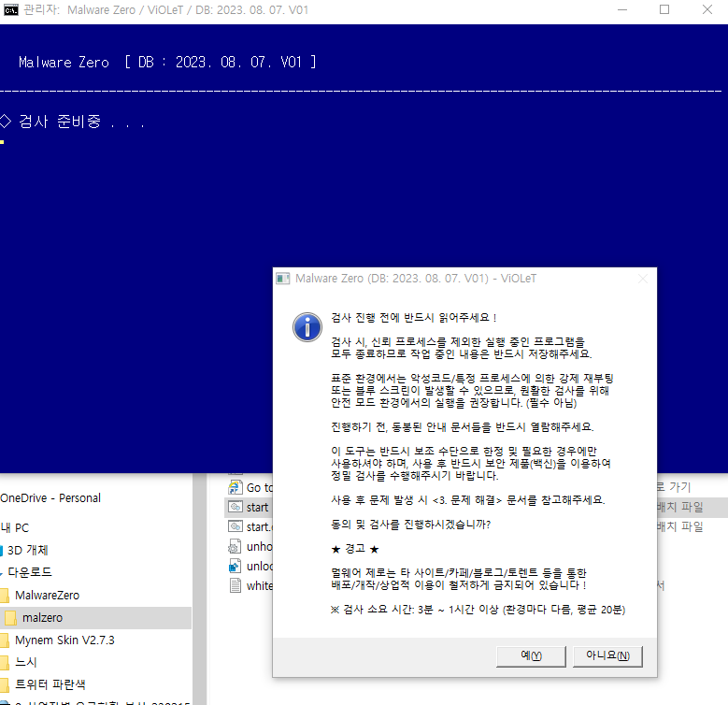Click the 'unho' file name
This screenshot has width=728, height=705.
coord(260,547)
